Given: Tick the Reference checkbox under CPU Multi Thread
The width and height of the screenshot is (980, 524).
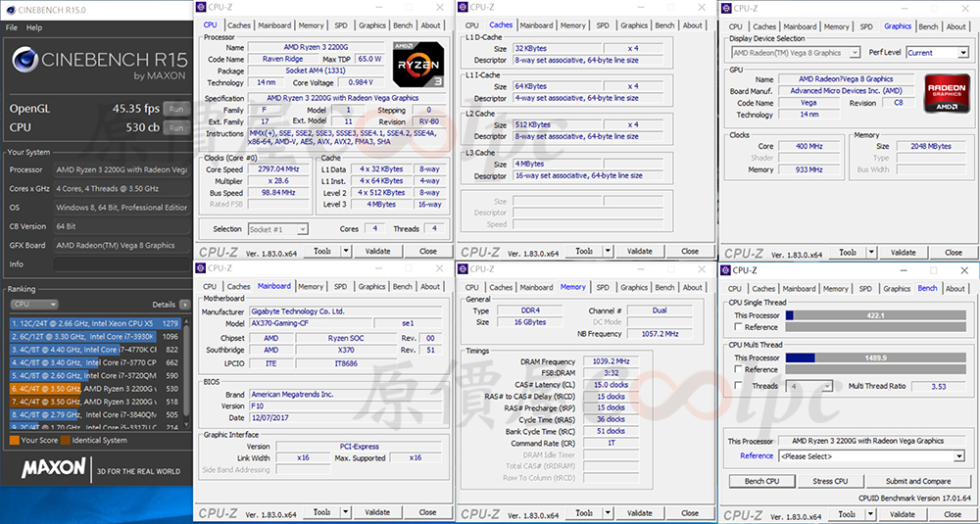Looking at the screenshot, I should [738, 369].
